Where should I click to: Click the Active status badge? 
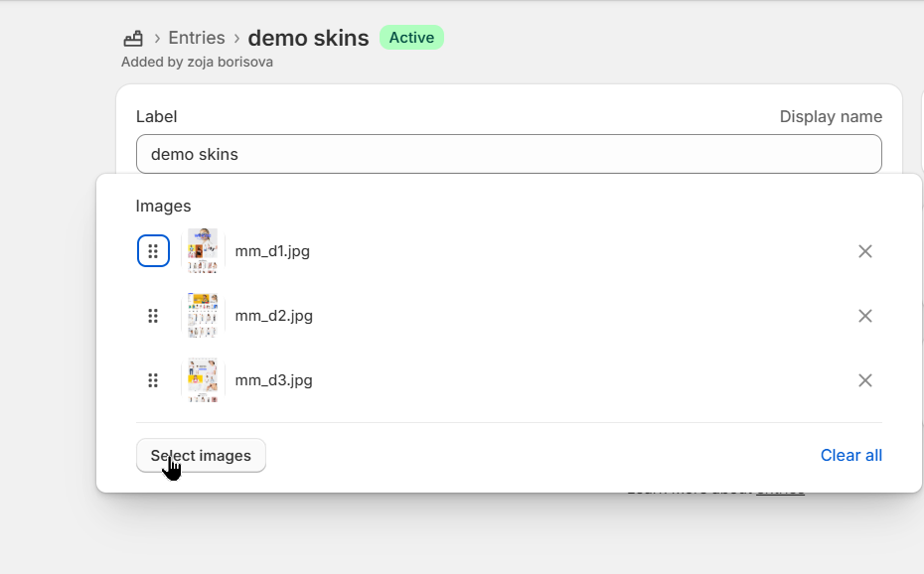pyautogui.click(x=411, y=38)
